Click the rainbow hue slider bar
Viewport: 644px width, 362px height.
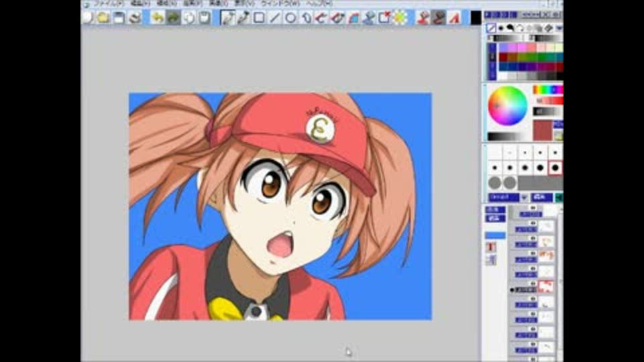pyautogui.click(x=547, y=89)
